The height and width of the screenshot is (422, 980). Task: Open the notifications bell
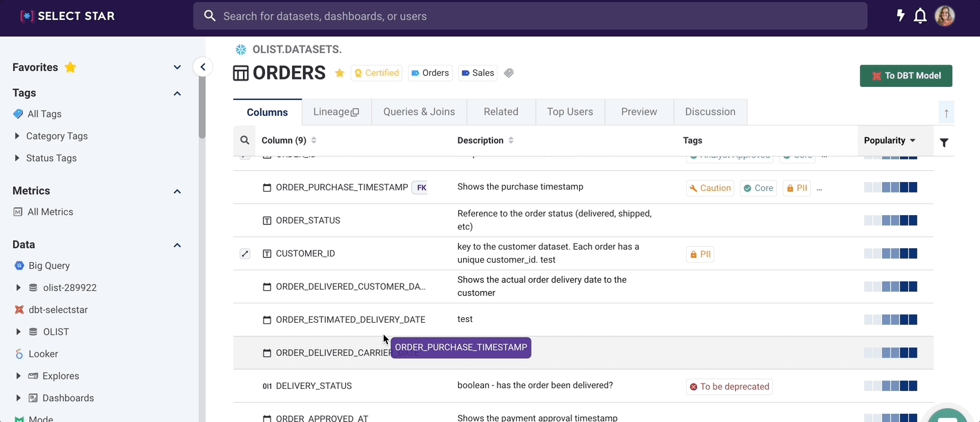click(920, 16)
